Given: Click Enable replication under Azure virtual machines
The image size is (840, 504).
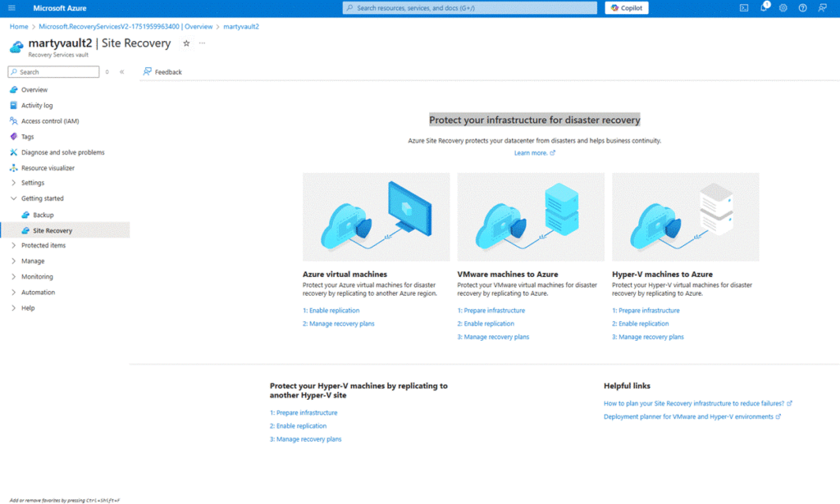Looking at the screenshot, I should 331,311.
